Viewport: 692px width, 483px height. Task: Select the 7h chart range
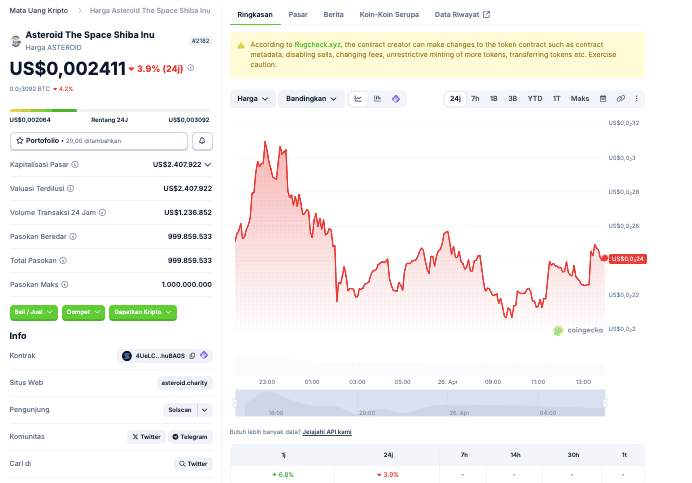coord(475,98)
